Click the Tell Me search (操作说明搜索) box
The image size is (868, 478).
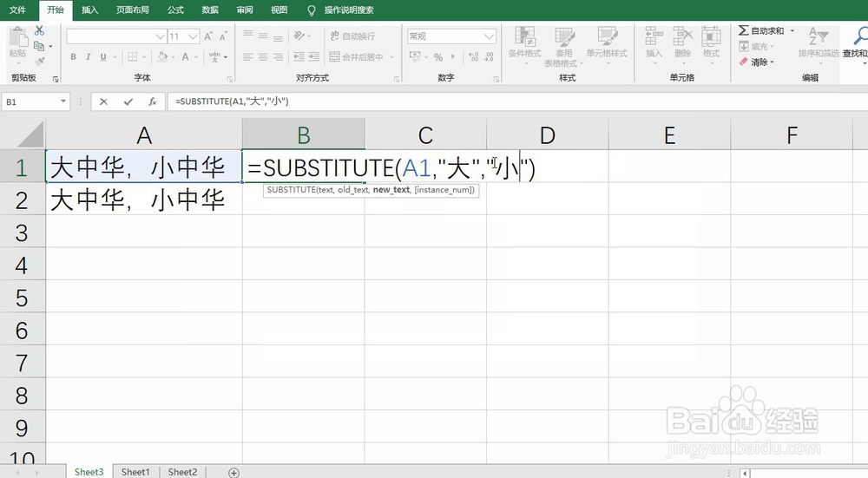tap(349, 10)
